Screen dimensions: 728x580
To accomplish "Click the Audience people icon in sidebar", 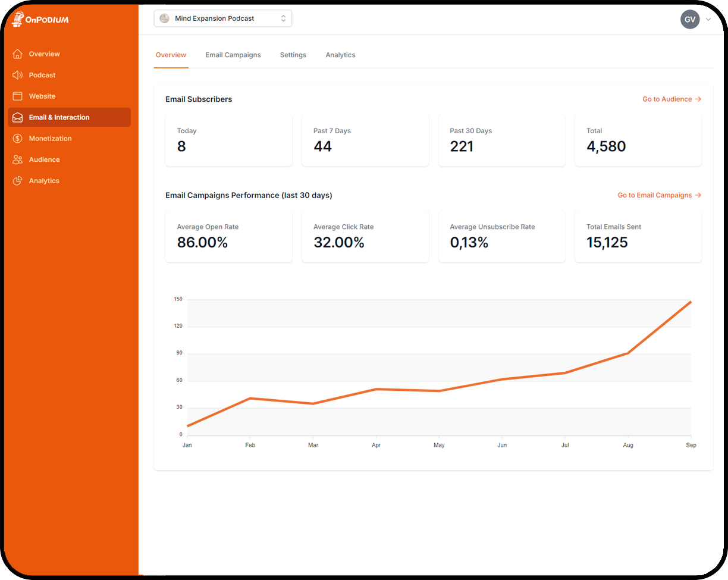I will click(18, 159).
